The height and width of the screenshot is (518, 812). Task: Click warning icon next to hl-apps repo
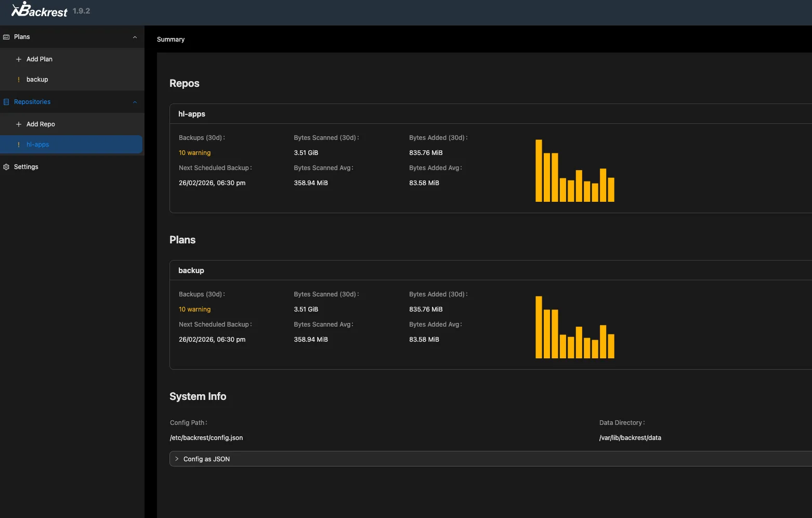pyautogui.click(x=19, y=145)
